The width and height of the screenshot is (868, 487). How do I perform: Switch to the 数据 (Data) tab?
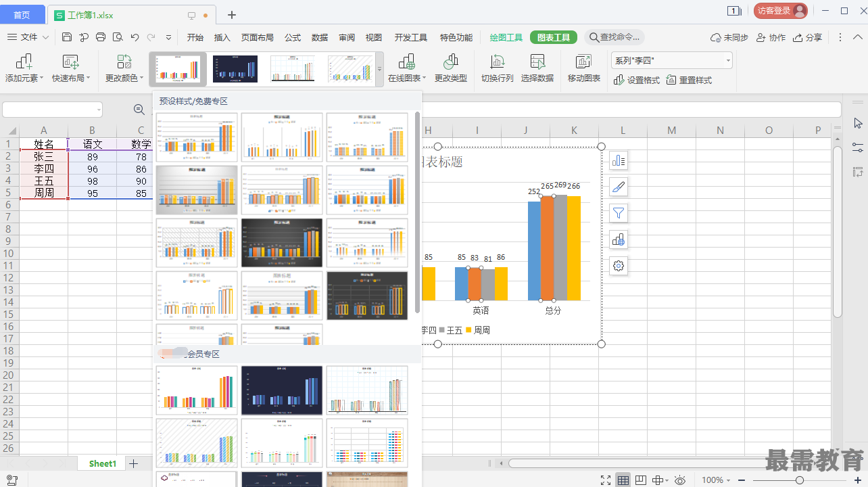click(320, 37)
